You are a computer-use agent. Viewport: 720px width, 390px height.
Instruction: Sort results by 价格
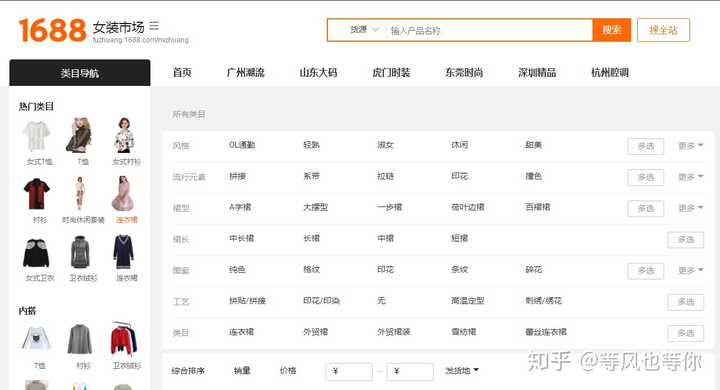[288, 371]
